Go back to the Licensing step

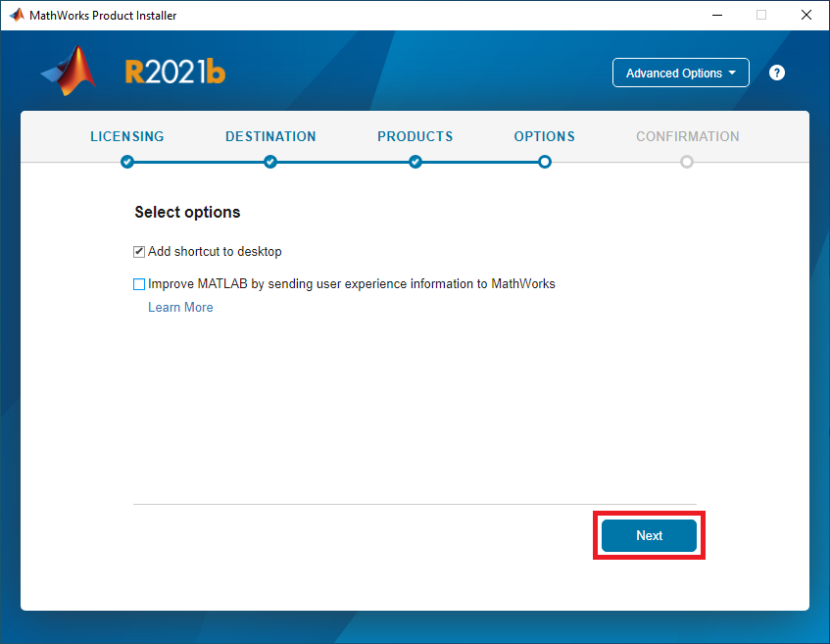click(x=127, y=136)
